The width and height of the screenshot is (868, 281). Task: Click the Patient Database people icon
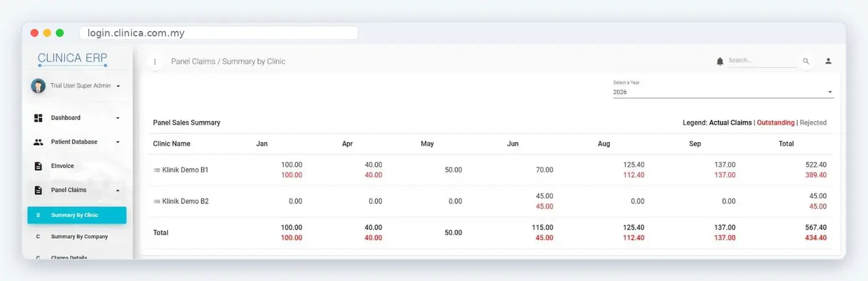(x=38, y=142)
